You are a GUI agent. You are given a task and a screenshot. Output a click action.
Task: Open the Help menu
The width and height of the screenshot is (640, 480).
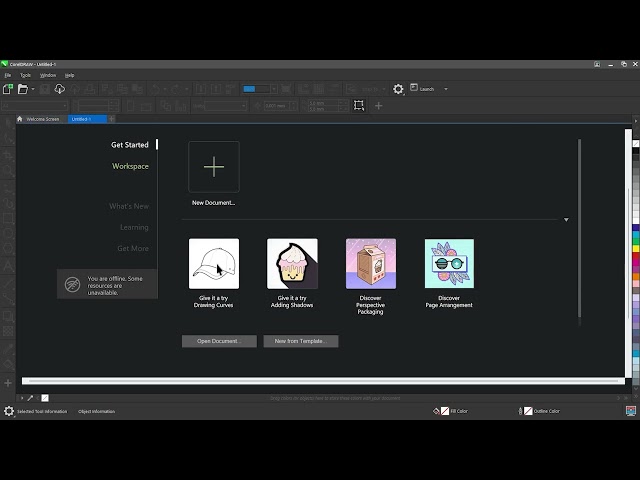(x=69, y=75)
